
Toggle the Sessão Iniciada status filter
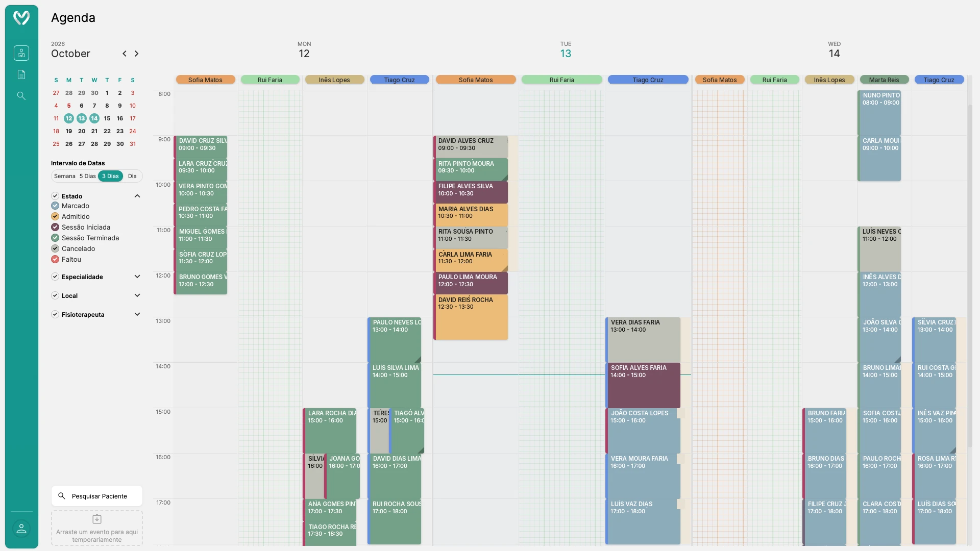(55, 228)
